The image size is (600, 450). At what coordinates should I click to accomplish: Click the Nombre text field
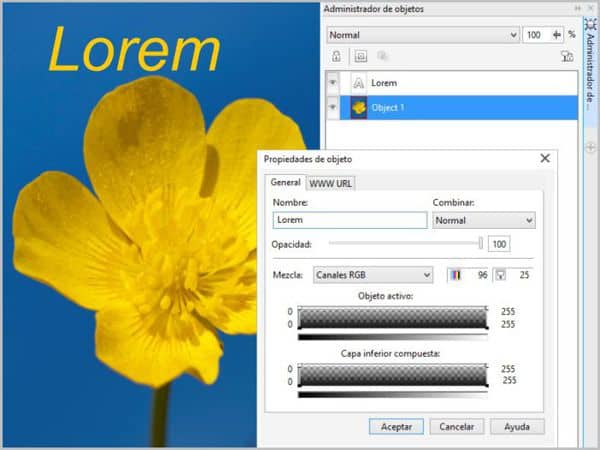pos(349,220)
